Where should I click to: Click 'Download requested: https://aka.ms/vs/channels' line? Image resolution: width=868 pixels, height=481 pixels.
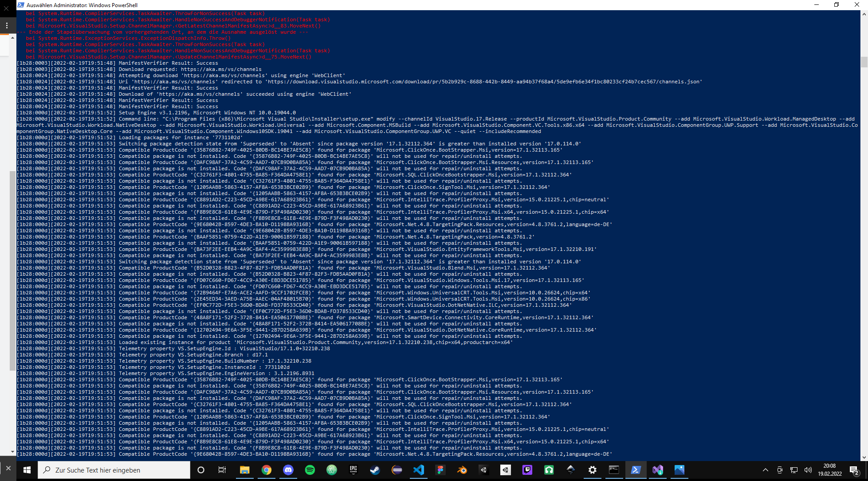pyautogui.click(x=139, y=69)
